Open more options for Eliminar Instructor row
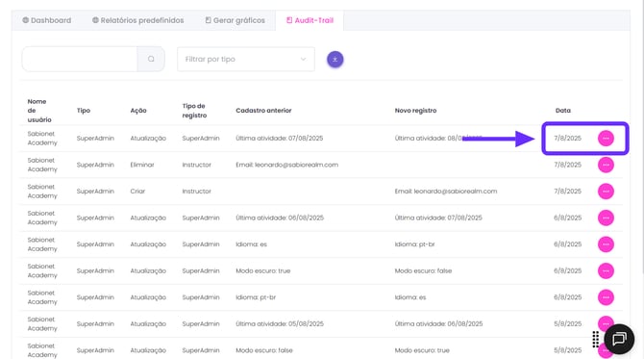The image size is (644, 359). click(x=606, y=165)
